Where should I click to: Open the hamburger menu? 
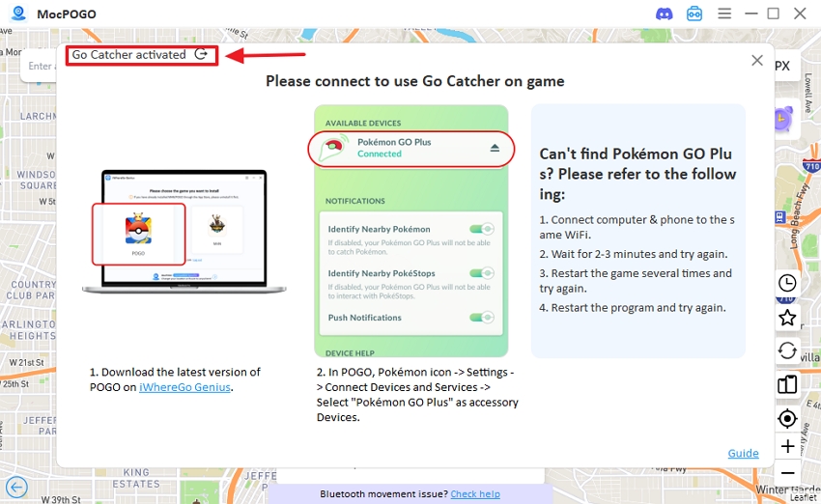coord(724,14)
